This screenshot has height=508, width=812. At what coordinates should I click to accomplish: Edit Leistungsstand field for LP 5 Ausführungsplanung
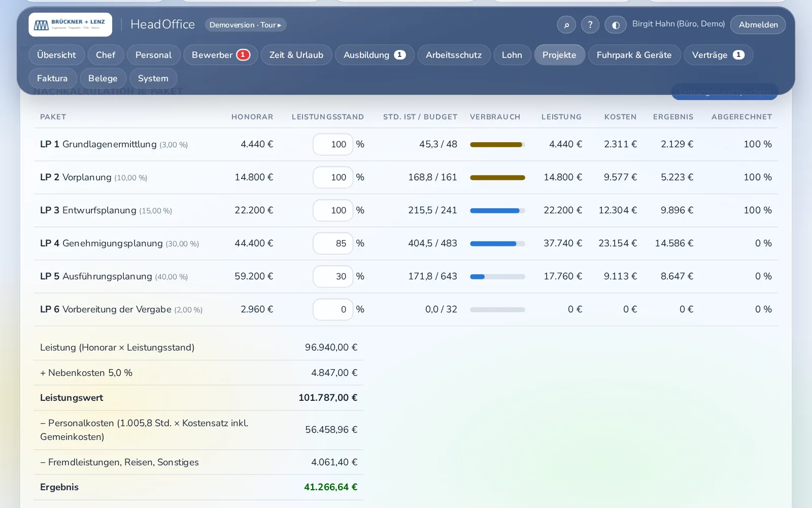point(333,276)
